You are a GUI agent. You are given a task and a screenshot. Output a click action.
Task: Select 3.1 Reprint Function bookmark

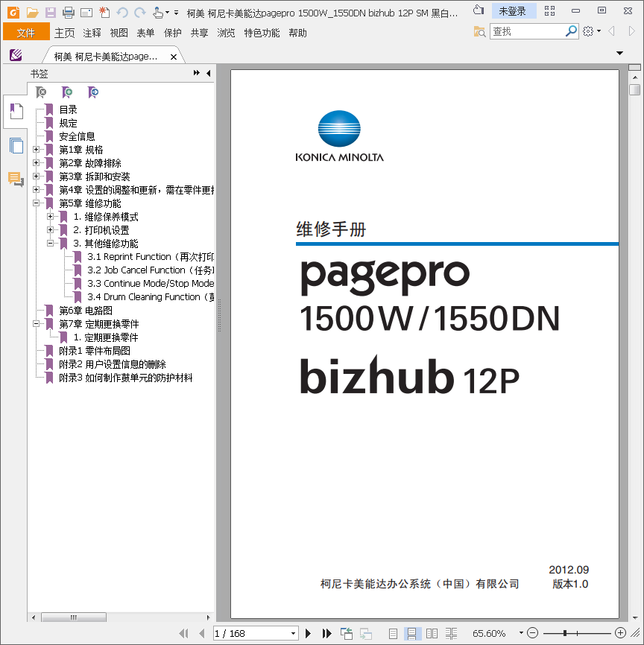(151, 257)
